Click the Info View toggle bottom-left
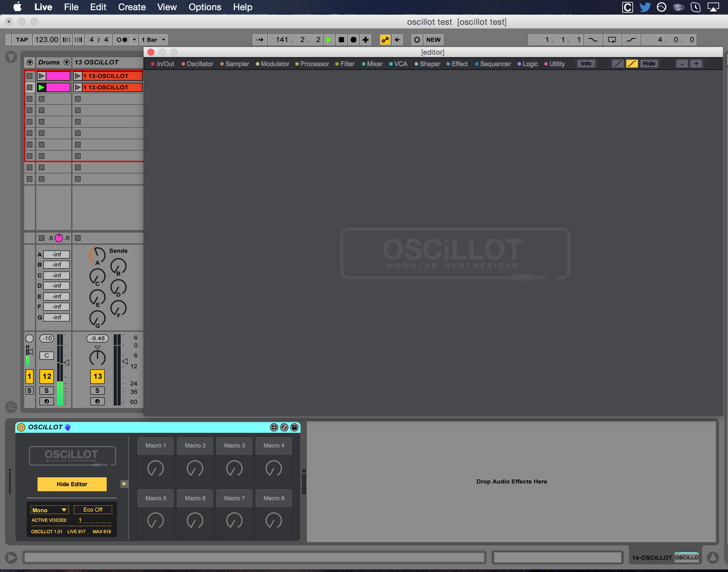The height and width of the screenshot is (572, 728). (11, 557)
